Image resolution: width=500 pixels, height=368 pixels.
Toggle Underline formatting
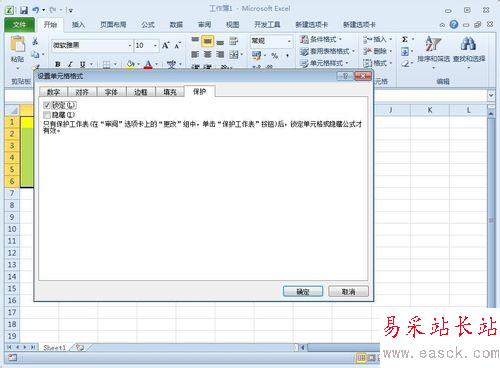82,64
